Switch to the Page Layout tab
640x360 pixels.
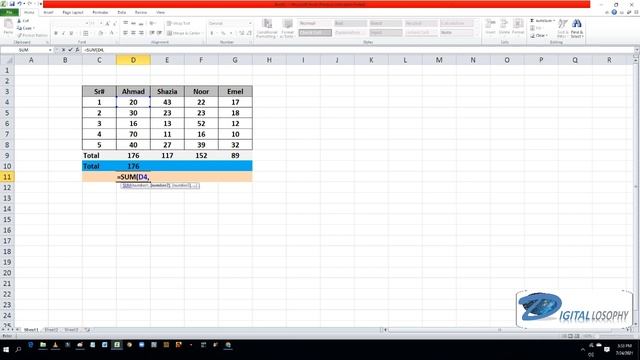pyautogui.click(x=73, y=13)
